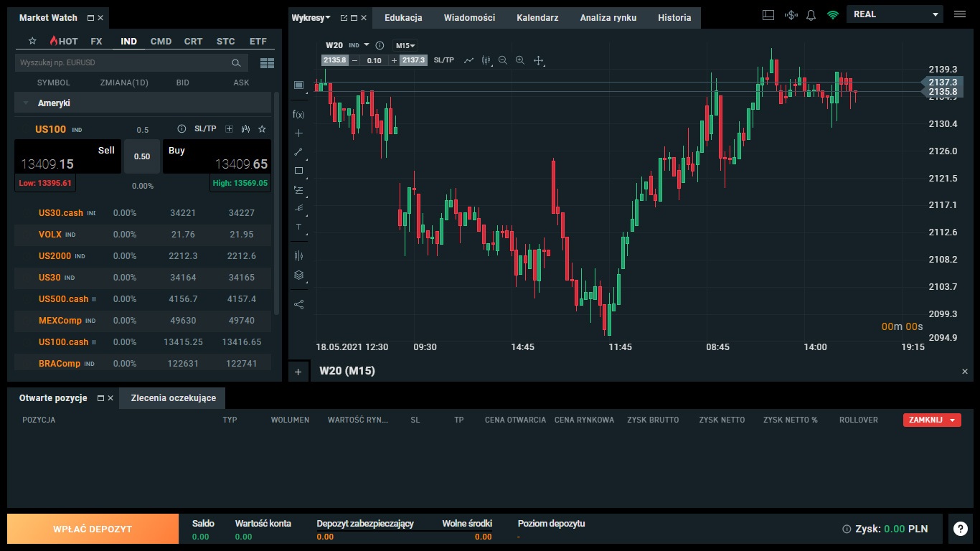Add US100 to favorites with star
980x551 pixels.
point(262,129)
